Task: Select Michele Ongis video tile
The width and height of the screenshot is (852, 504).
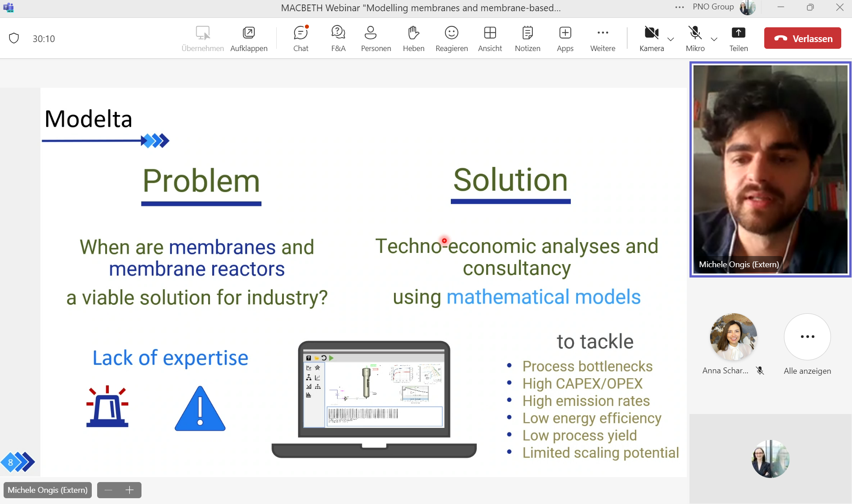Action: (x=770, y=169)
